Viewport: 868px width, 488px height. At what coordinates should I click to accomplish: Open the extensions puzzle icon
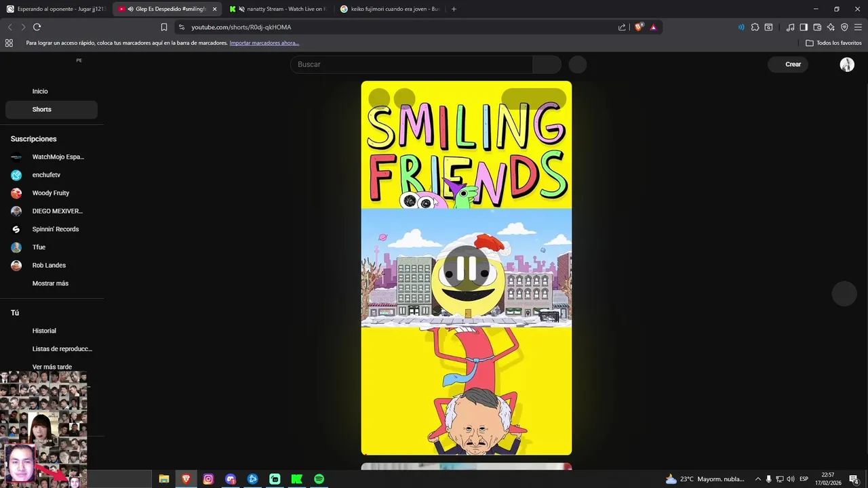(755, 27)
